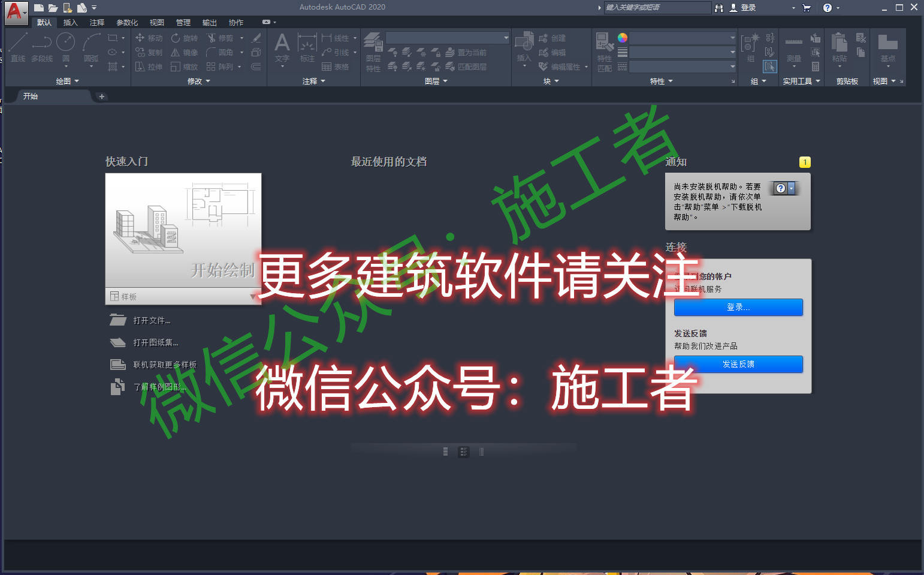
Task: Expand the 图层 panel dropdown
Action: coord(436,81)
